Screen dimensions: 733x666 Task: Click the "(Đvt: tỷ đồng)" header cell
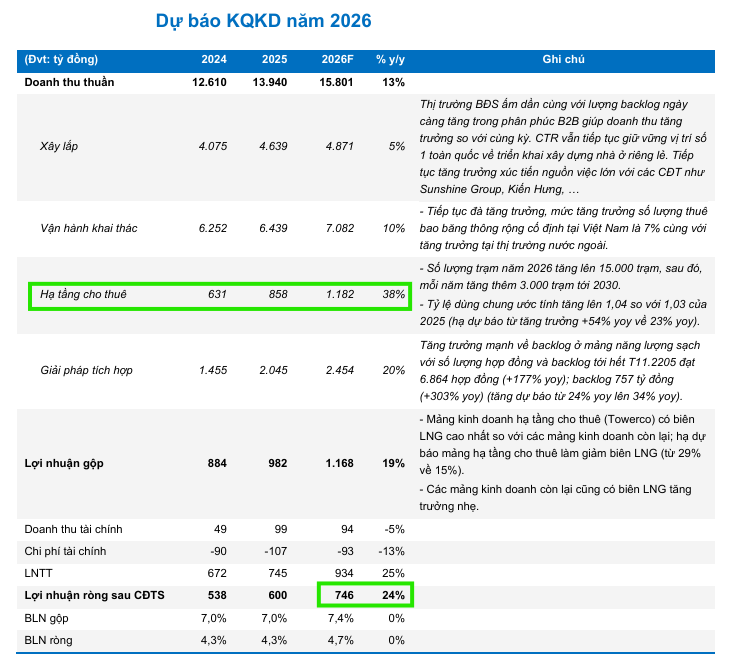point(62,60)
